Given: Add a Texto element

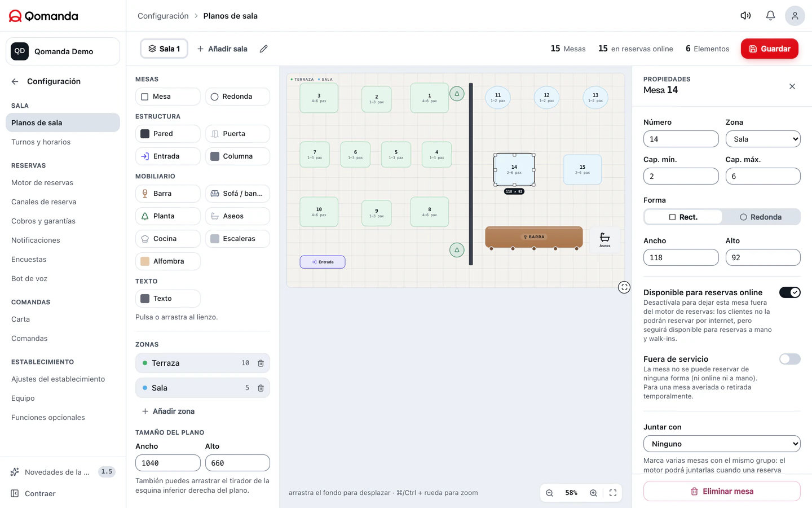Looking at the screenshot, I should coord(168,299).
